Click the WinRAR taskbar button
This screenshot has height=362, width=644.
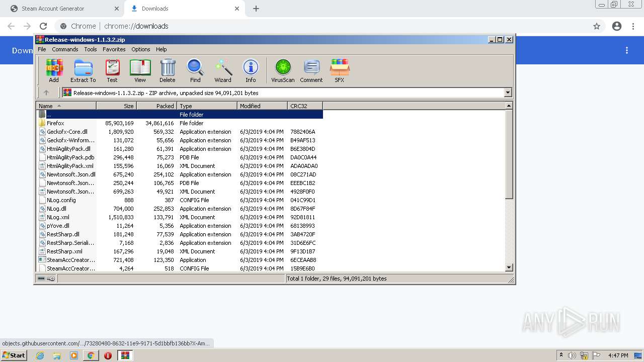[125, 355]
